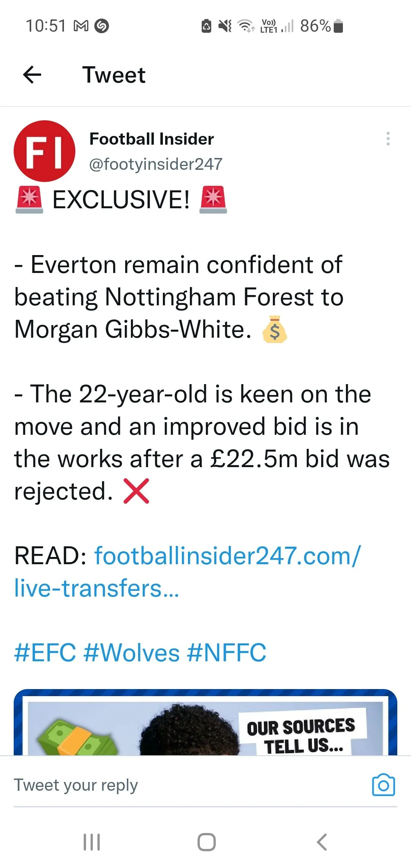Tap the Shazam notification icon in status bar
Image resolution: width=411 pixels, height=868 pixels.
coord(102,26)
